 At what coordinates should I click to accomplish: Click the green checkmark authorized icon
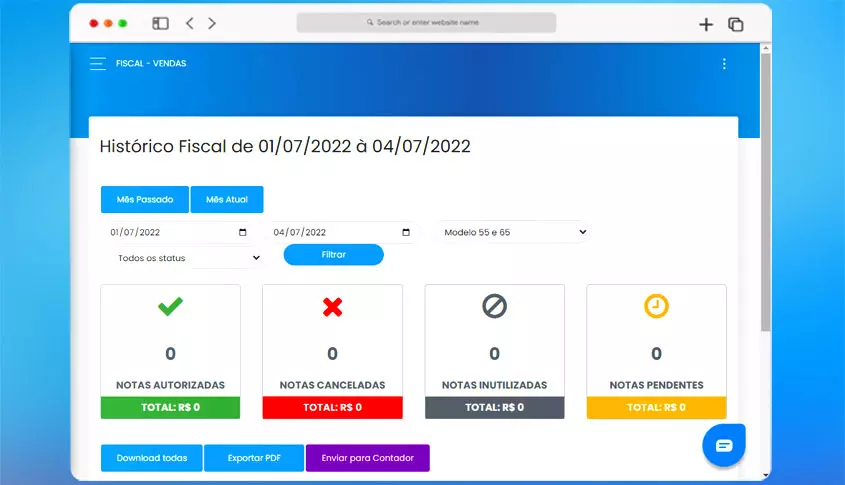[170, 306]
